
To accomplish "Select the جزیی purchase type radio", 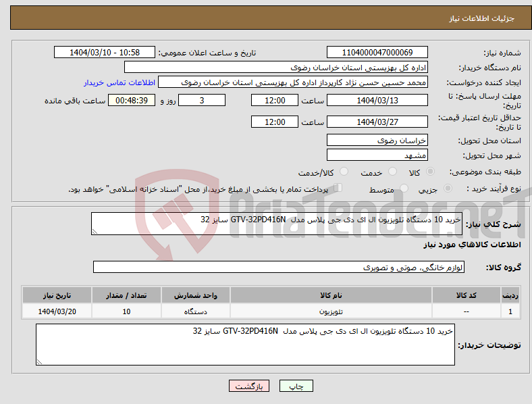I will (448, 188).
